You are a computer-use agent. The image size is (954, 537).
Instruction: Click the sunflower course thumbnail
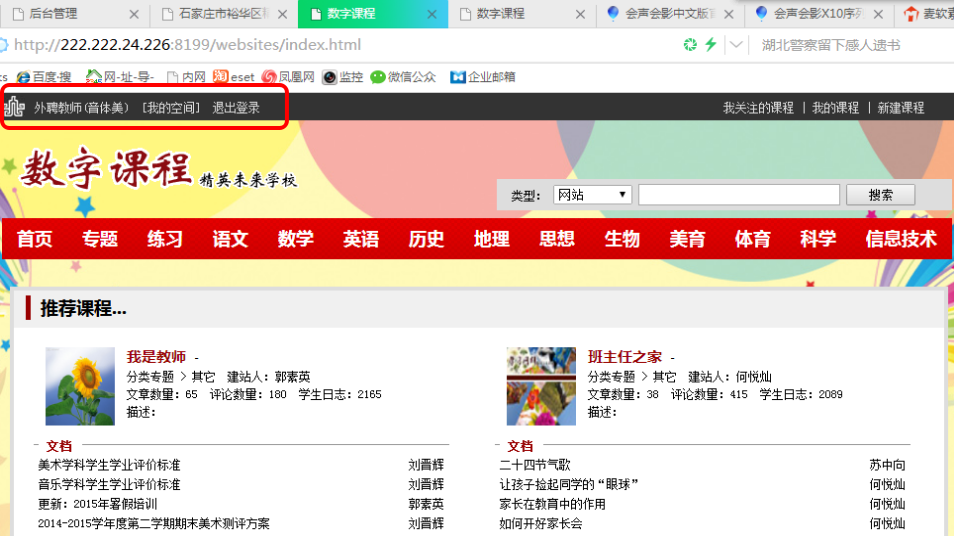tap(80, 387)
